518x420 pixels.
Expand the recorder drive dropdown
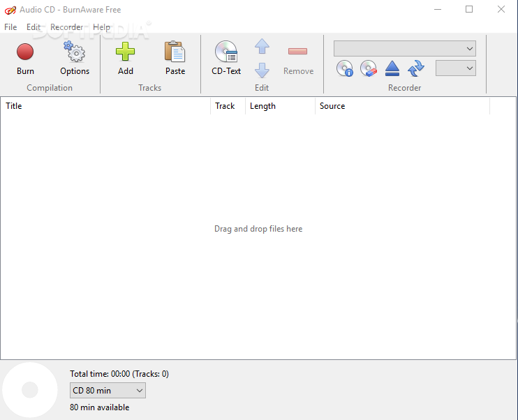[405, 49]
